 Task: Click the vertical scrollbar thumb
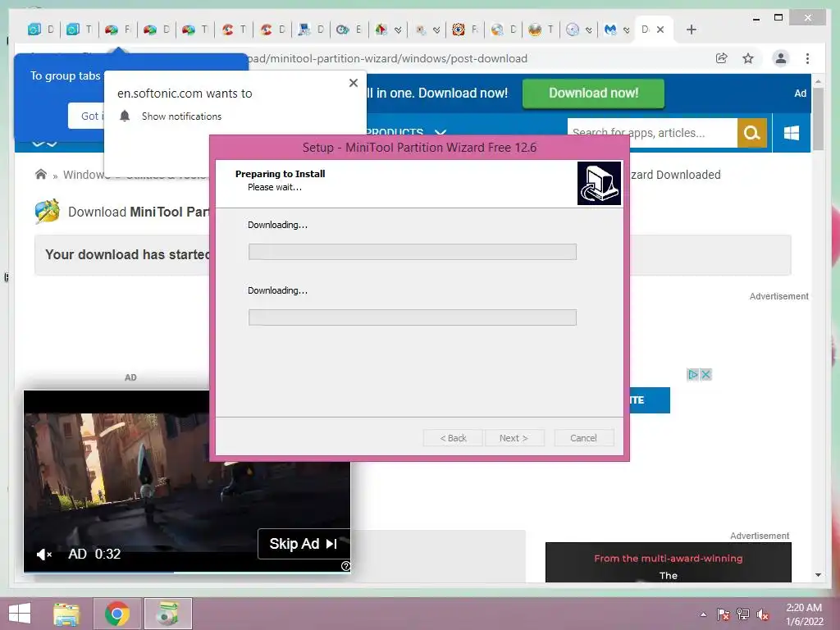818,119
